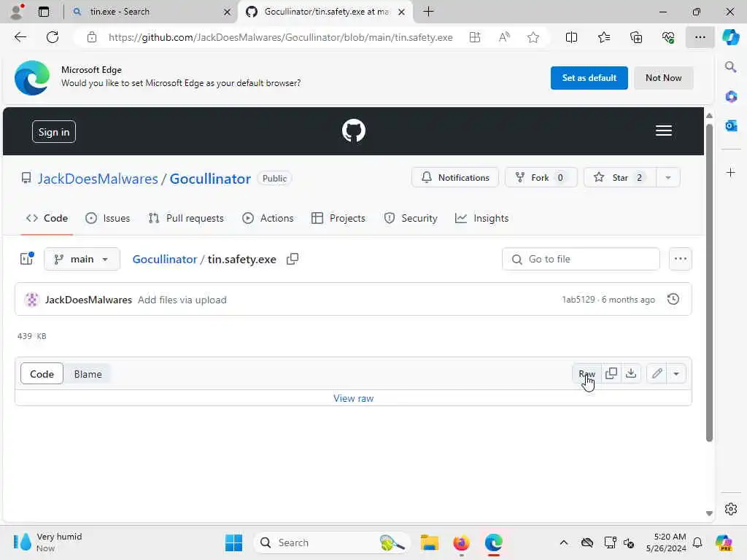Viewport: 747px width, 560px height.
Task: Open Outlook in Edge sidebar
Action: point(730,125)
